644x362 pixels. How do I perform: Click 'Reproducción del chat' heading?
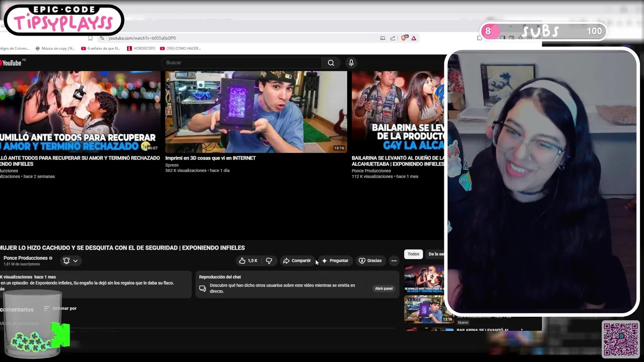click(x=220, y=277)
